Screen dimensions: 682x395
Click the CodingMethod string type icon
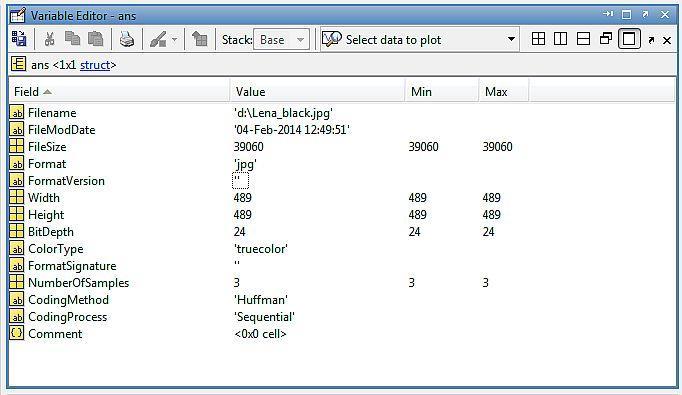17,299
